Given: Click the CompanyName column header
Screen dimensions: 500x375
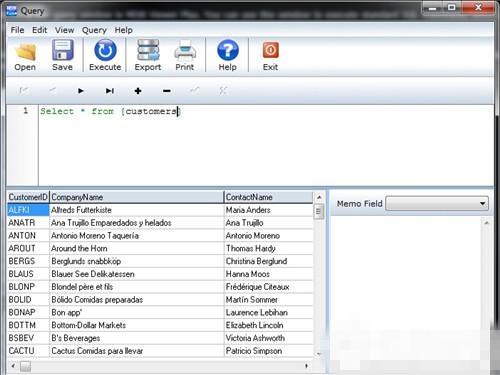Looking at the screenshot, I should 137,197.
